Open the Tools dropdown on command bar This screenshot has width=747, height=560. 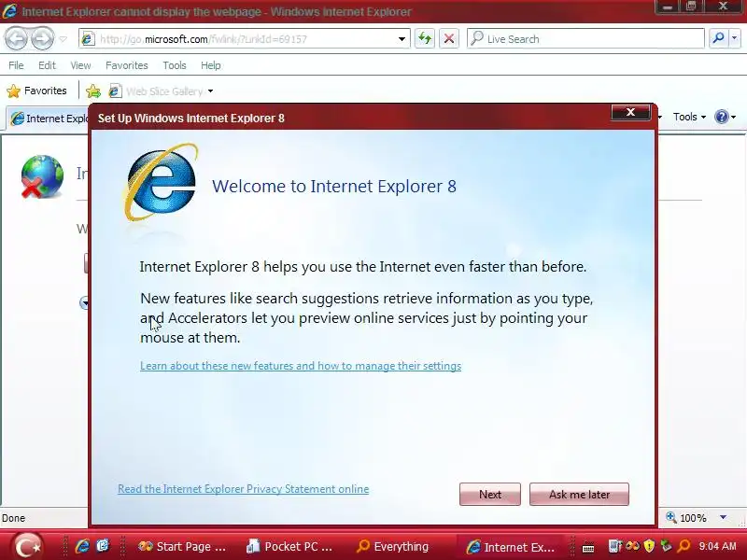point(689,117)
